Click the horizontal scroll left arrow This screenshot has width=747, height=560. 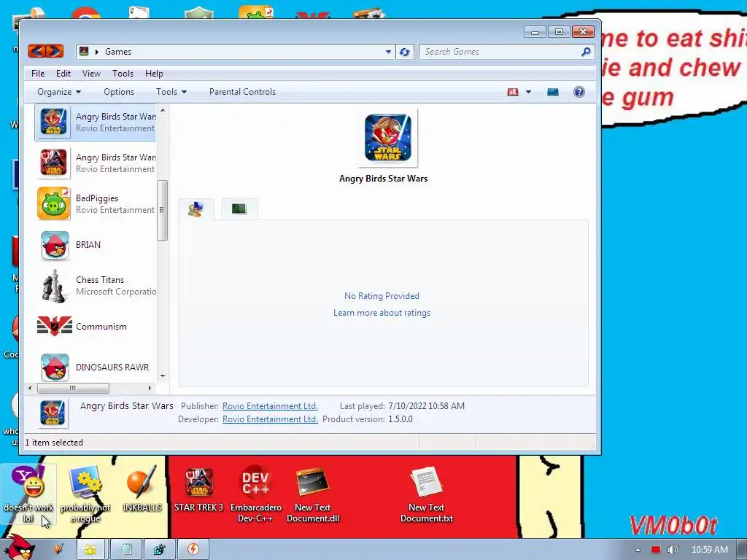pyautogui.click(x=30, y=388)
